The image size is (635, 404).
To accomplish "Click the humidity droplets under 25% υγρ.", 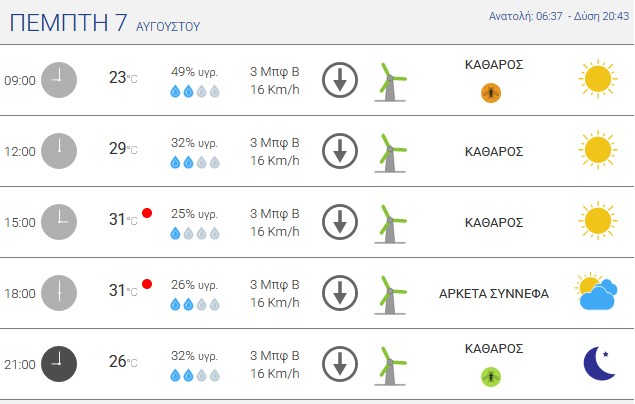I will point(195,234).
